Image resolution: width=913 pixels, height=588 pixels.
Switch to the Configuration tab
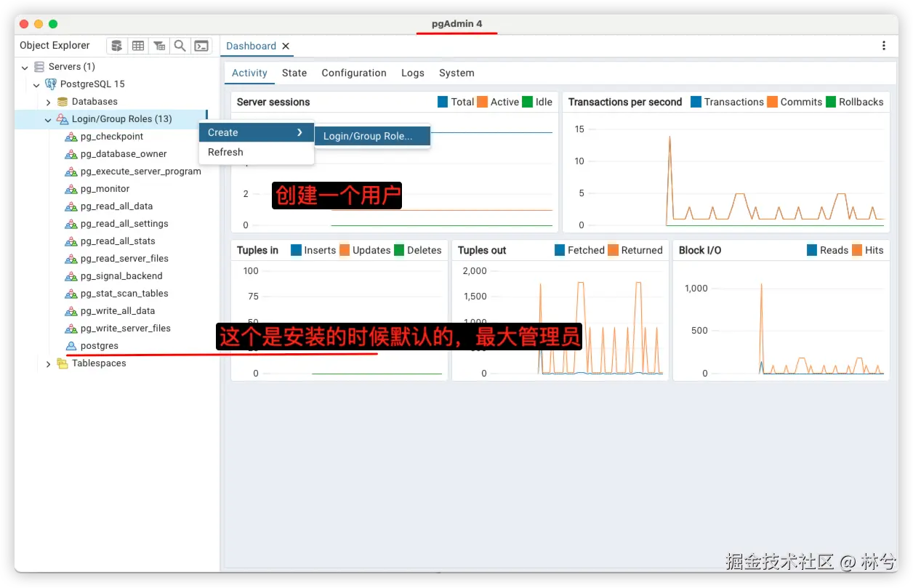(x=354, y=73)
